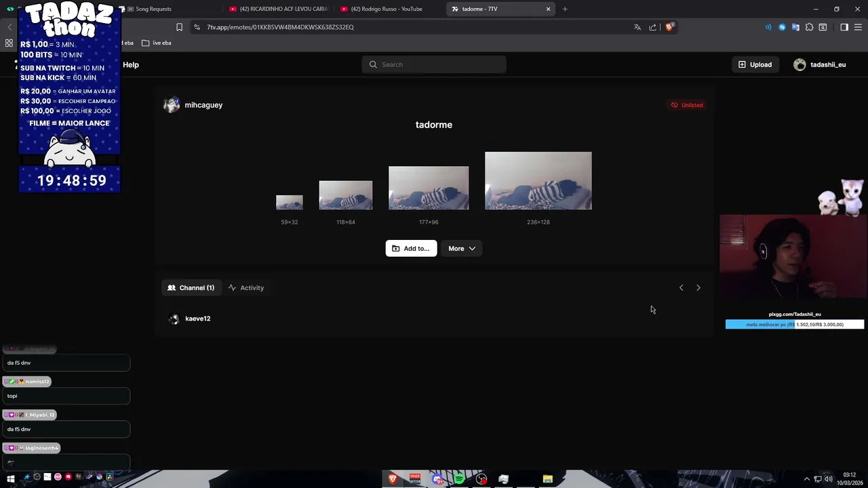Click the Upload button
The image size is (868, 488).
tap(755, 64)
